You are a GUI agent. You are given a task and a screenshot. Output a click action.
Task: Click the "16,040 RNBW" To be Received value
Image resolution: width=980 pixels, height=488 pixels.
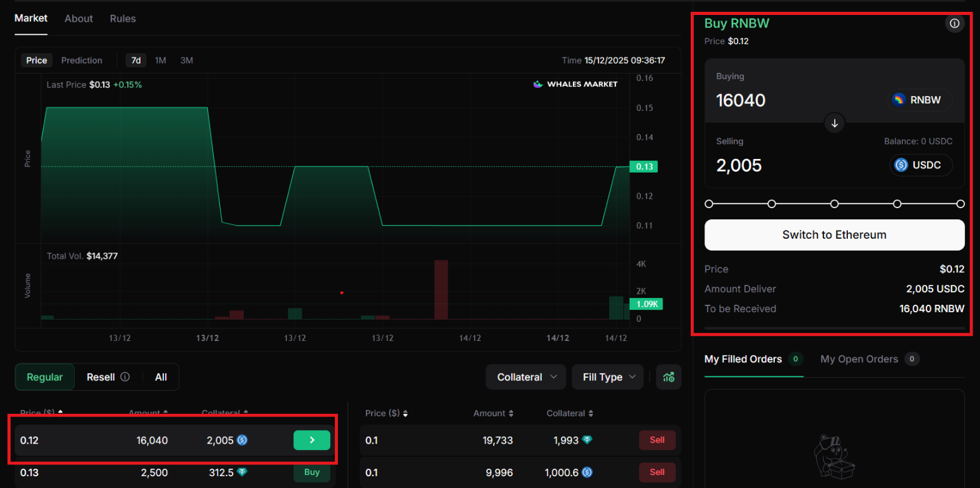click(932, 309)
